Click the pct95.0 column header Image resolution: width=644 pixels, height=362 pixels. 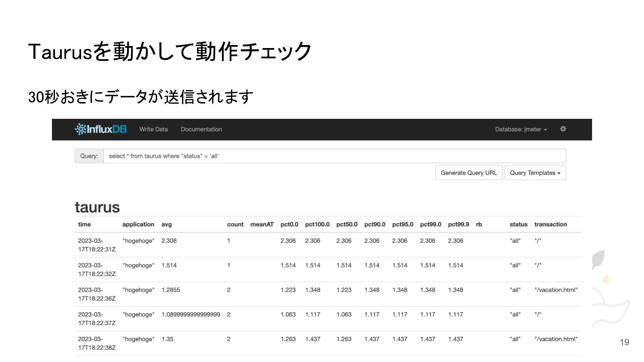[403, 224]
